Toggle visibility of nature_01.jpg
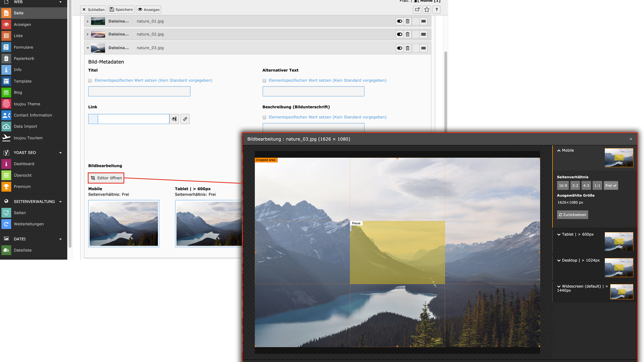644x362 pixels. click(399, 21)
